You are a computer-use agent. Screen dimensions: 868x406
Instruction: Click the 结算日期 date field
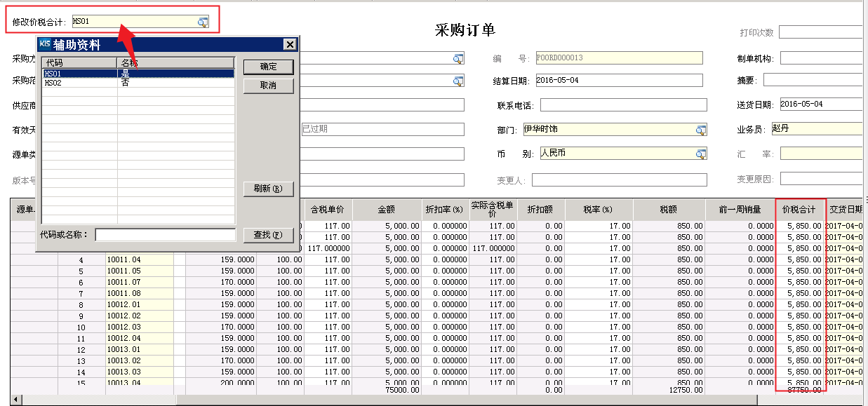pos(618,81)
